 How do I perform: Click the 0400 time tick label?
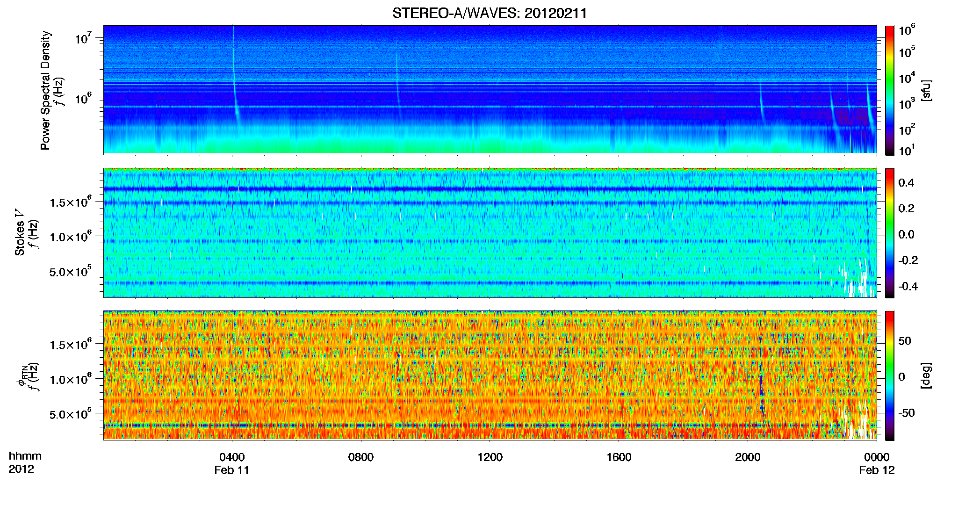click(232, 457)
